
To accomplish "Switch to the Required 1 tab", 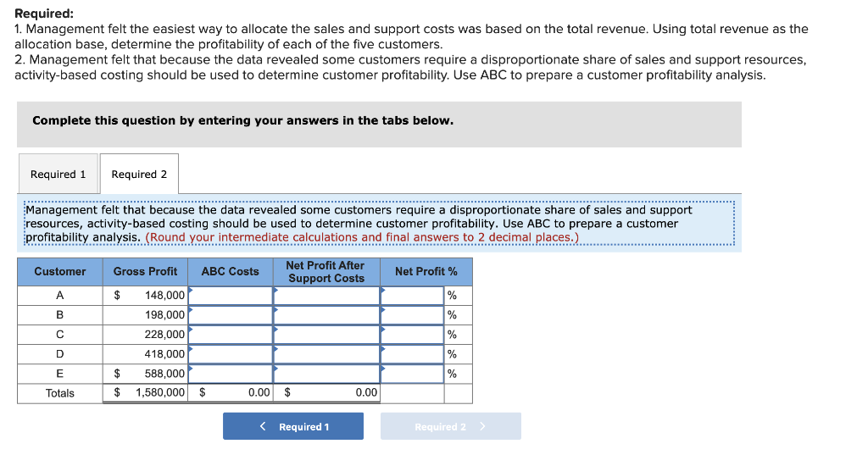I will tap(58, 174).
